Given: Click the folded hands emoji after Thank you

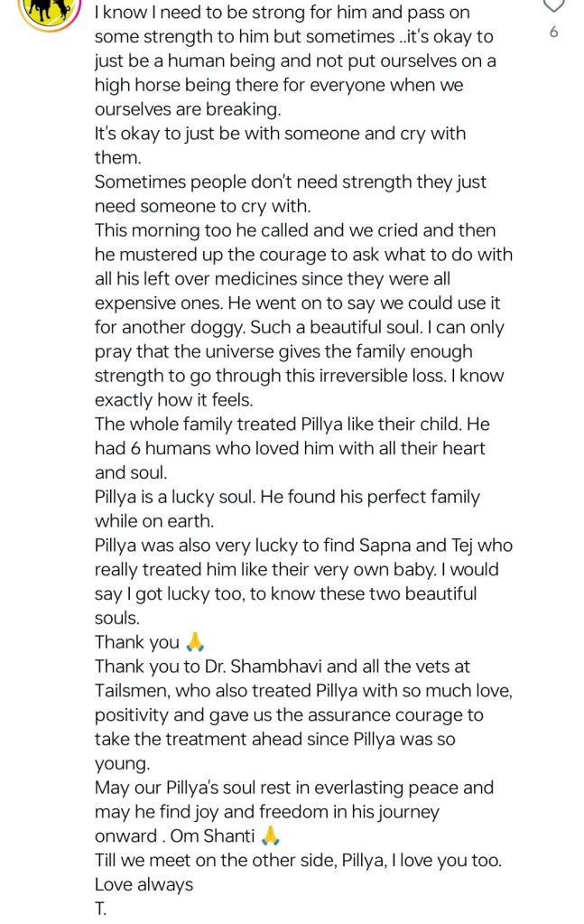Looking at the screenshot, I should pyautogui.click(x=195, y=643).
